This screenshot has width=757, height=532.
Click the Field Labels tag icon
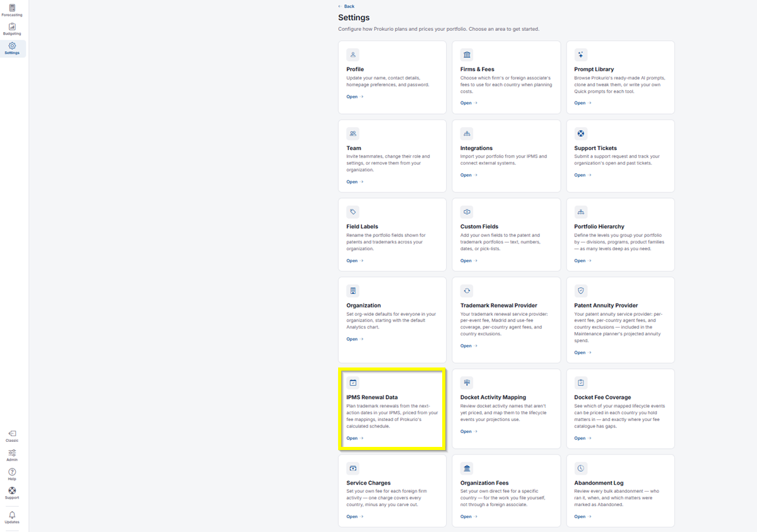pyautogui.click(x=353, y=212)
